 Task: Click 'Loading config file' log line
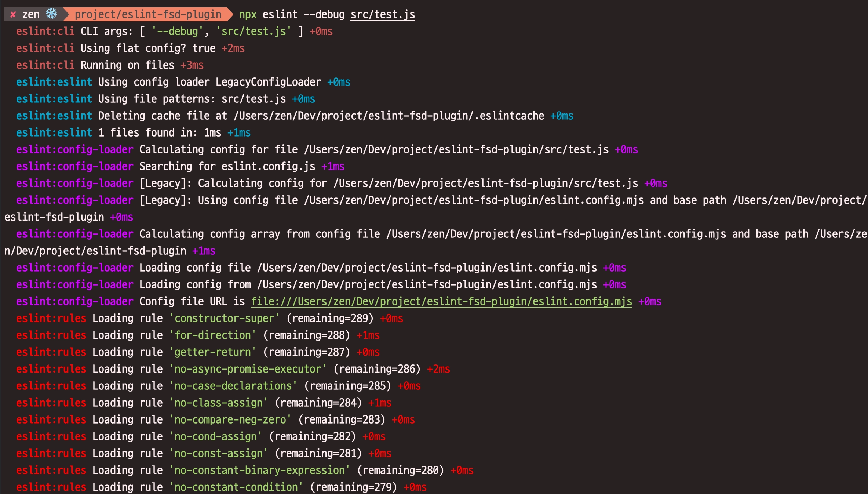point(321,268)
